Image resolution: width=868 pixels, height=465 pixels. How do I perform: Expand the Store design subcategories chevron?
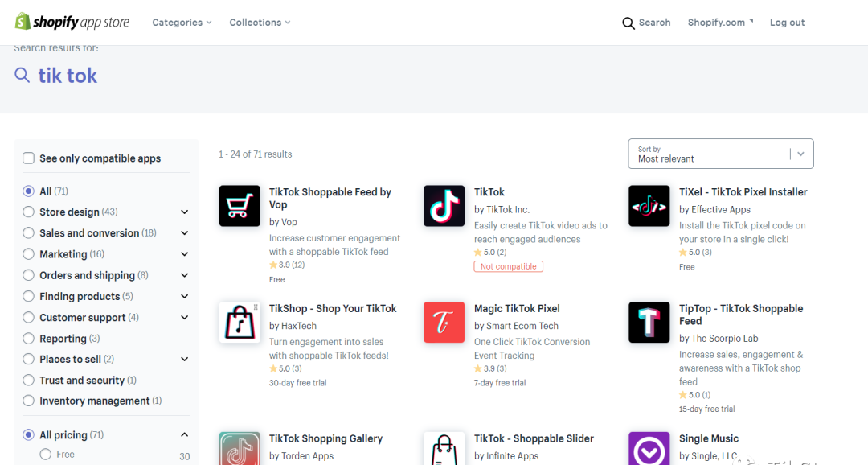click(x=184, y=212)
